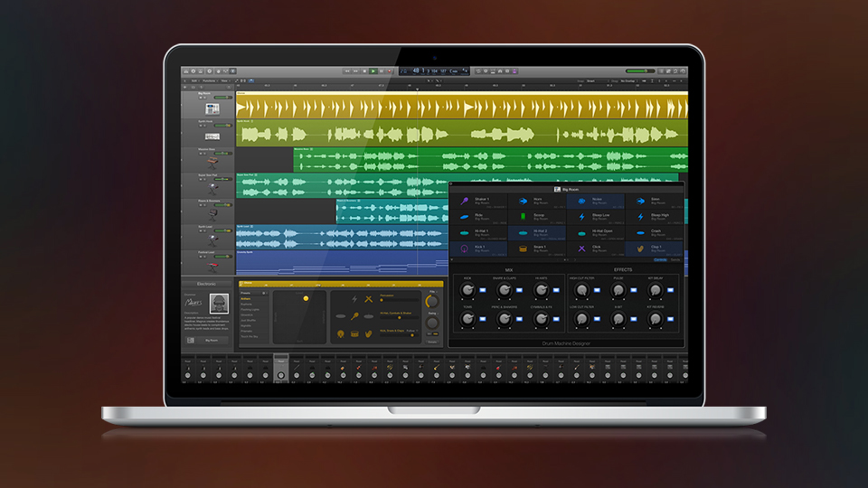Click the Massive Bass track synth icon
The image size is (868, 488).
tap(212, 163)
